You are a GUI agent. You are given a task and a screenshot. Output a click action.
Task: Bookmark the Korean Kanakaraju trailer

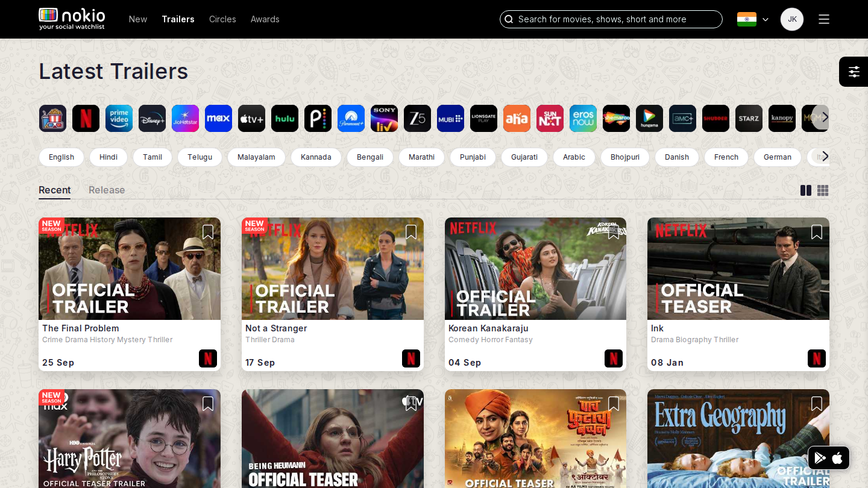coord(614,232)
